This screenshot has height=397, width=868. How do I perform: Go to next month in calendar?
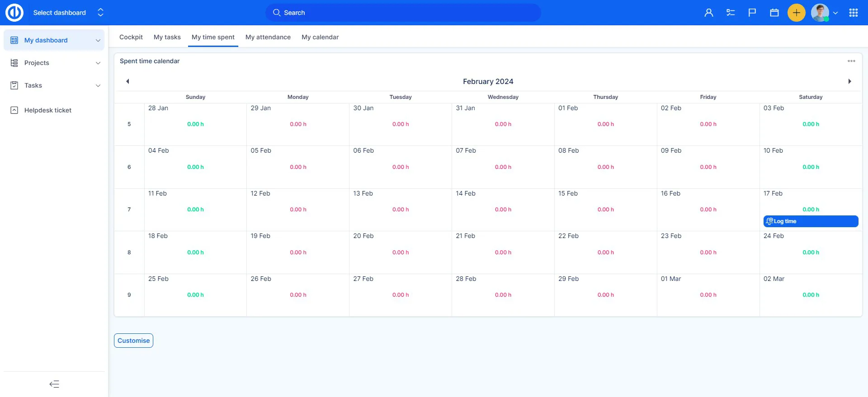849,81
